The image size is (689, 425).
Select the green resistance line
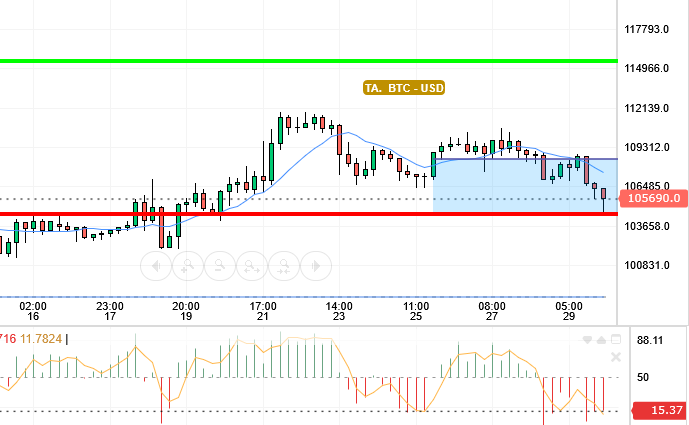(x=308, y=61)
